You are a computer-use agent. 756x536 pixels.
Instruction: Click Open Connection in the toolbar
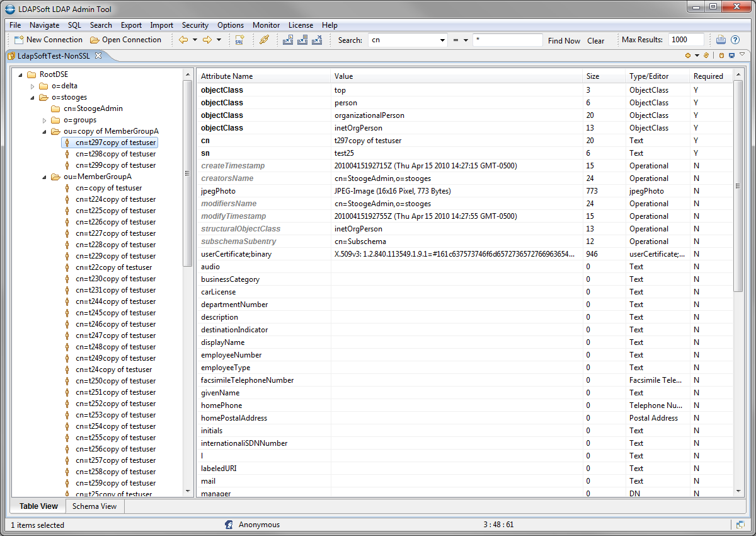pos(125,40)
